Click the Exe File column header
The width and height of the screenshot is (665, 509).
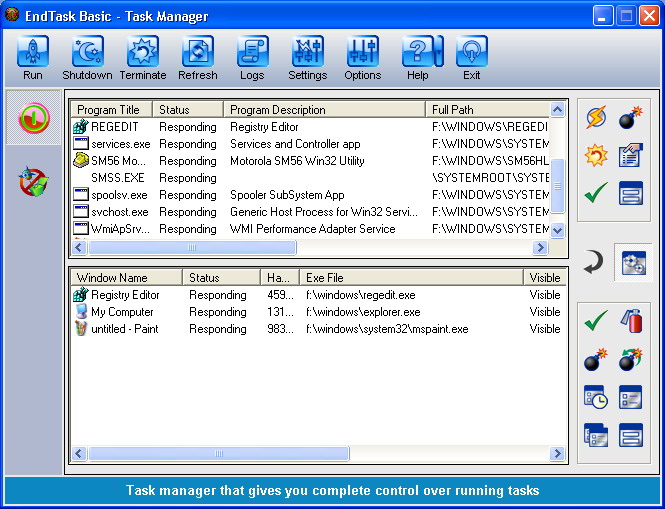coord(411,278)
